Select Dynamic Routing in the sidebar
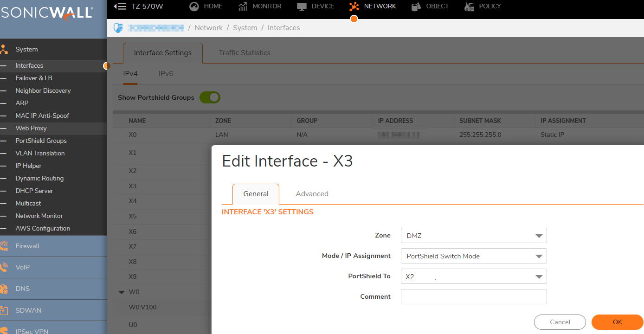Viewport: 644px width, 334px height. tap(39, 178)
